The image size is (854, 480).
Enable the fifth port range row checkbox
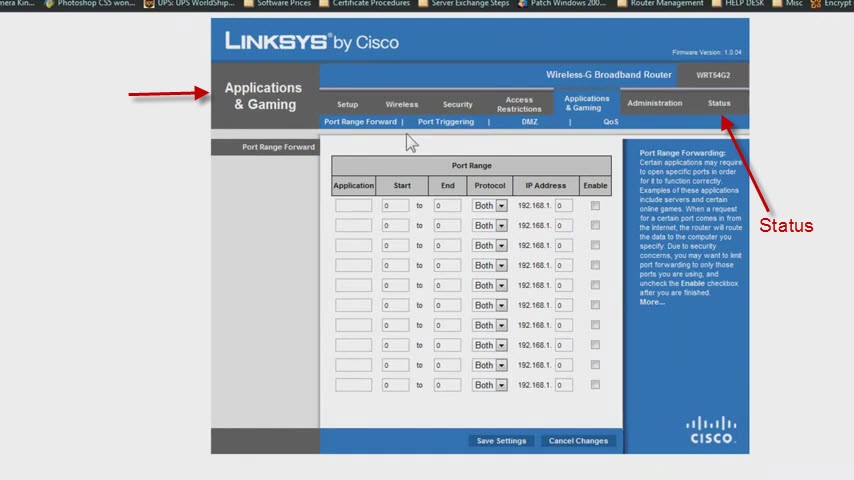(x=595, y=285)
